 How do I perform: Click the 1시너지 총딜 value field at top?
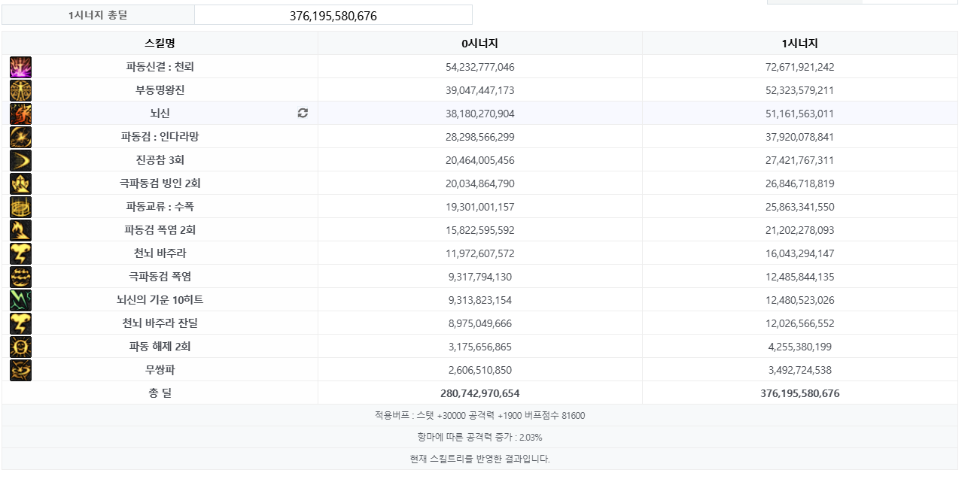pos(333,16)
